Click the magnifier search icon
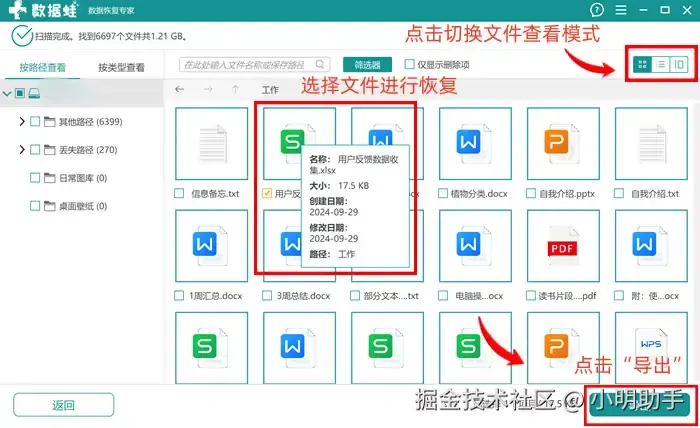The image size is (700, 428). pyautogui.click(x=320, y=64)
